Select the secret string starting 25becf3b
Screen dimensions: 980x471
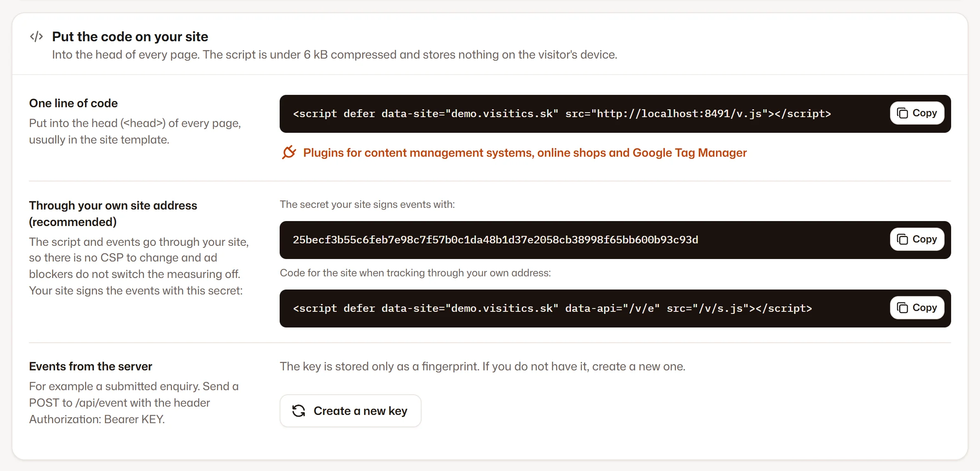(495, 240)
